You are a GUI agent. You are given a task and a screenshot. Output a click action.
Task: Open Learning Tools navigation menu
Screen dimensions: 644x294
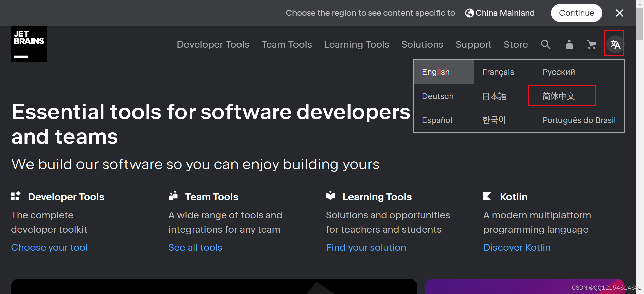[x=357, y=44]
